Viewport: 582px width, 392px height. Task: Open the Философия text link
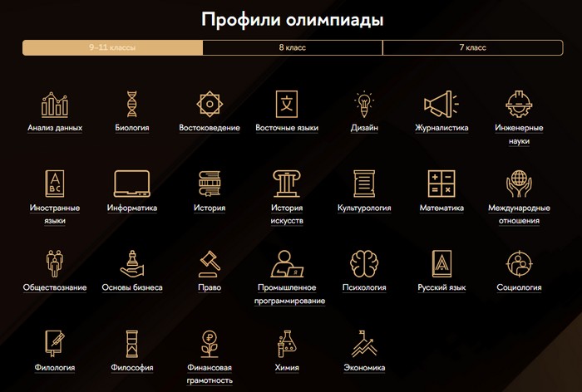[131, 368]
